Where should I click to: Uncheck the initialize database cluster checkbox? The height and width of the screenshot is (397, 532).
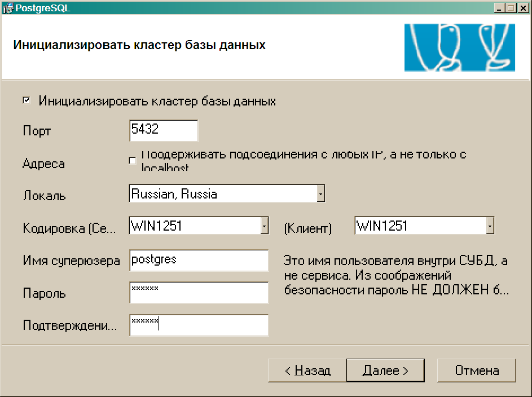coord(27,100)
